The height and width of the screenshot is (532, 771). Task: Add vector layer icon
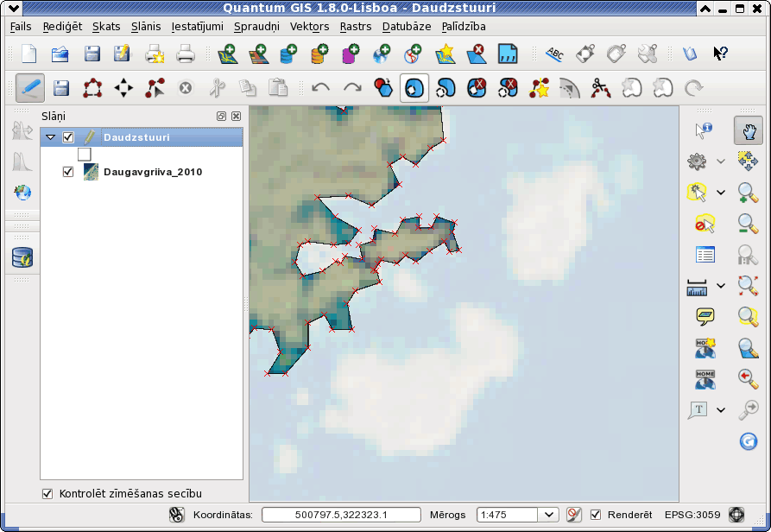(x=228, y=54)
